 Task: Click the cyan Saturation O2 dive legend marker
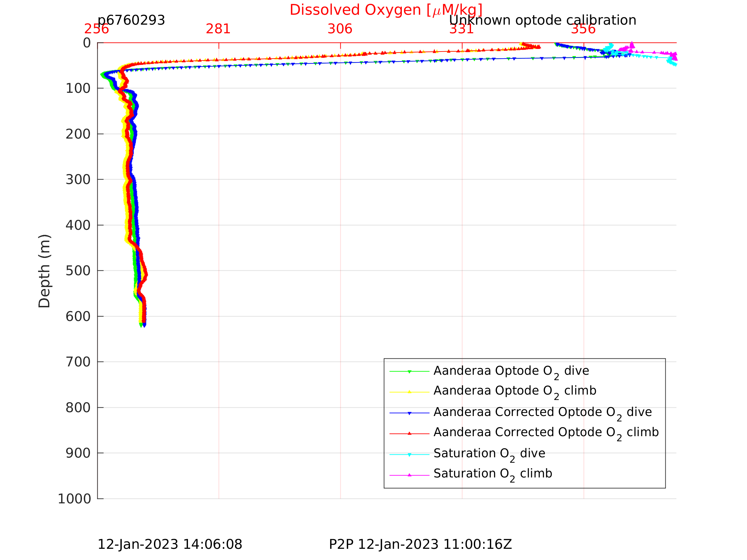409,455
